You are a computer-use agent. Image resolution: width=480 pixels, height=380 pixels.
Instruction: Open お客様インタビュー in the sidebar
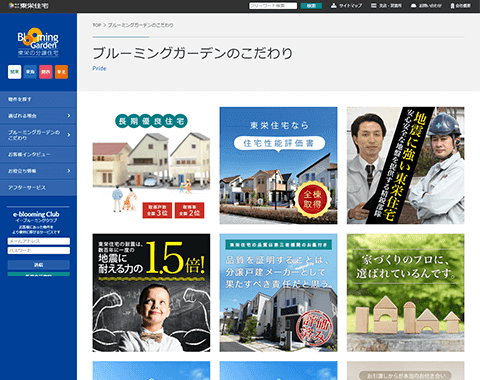click(x=38, y=155)
